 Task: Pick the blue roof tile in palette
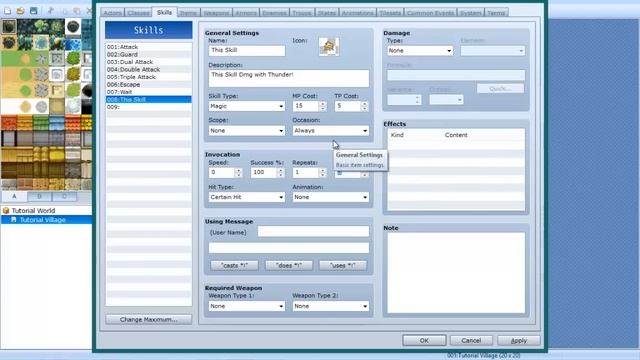(x=56, y=122)
